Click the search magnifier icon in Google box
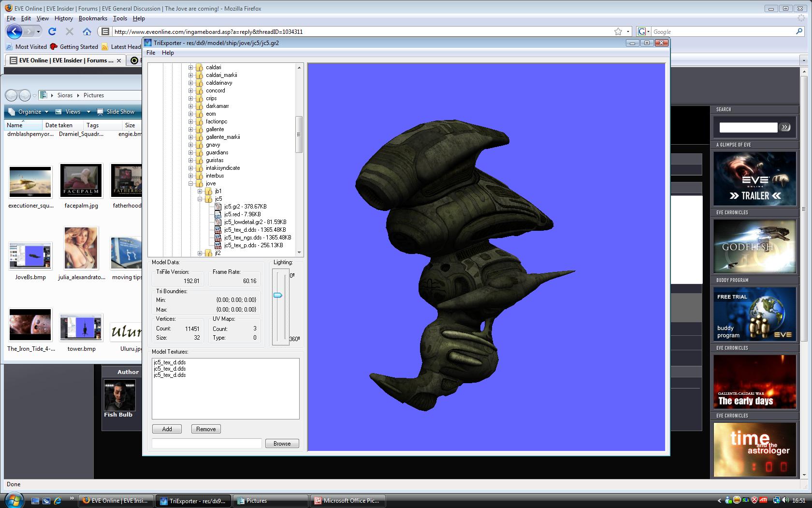The image size is (812, 508). 799,31
